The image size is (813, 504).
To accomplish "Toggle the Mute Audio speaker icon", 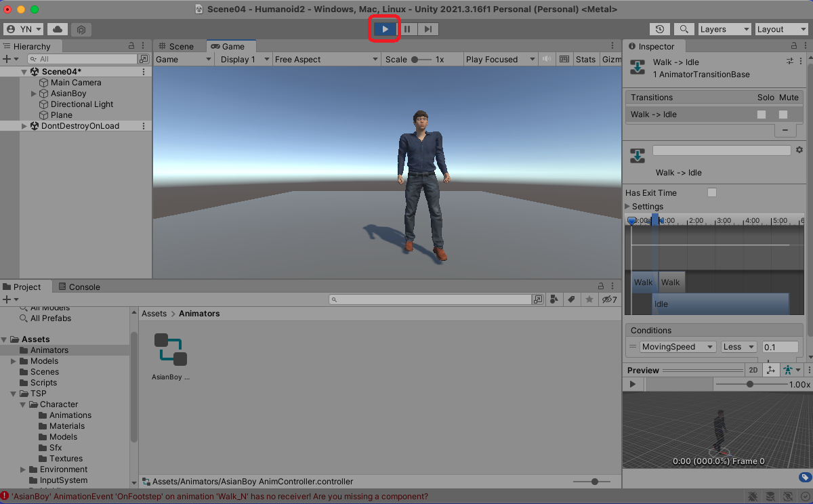I will 547,59.
